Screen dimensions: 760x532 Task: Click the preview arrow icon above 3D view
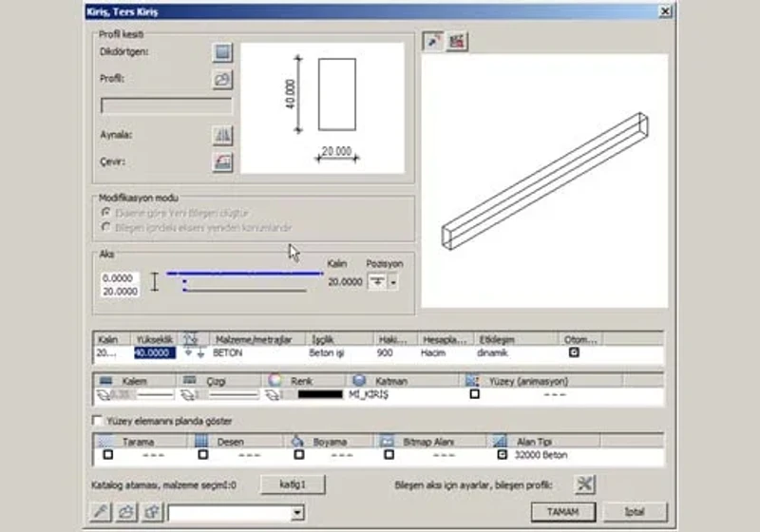[x=433, y=41]
